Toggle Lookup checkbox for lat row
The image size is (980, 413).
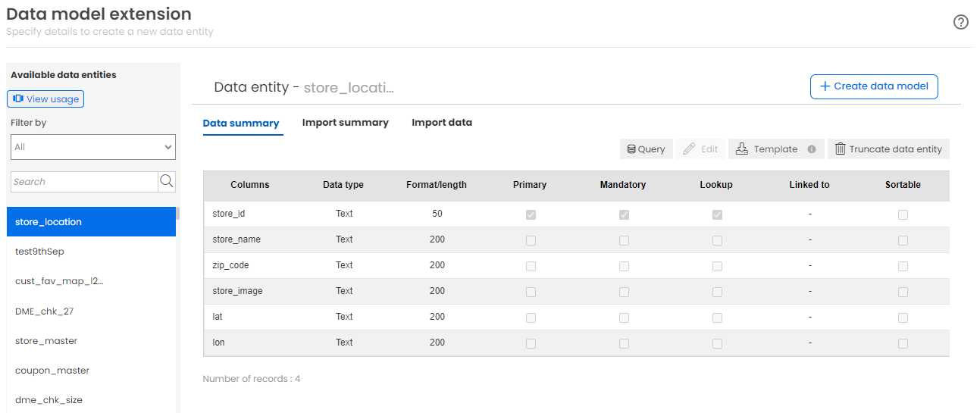click(x=717, y=318)
